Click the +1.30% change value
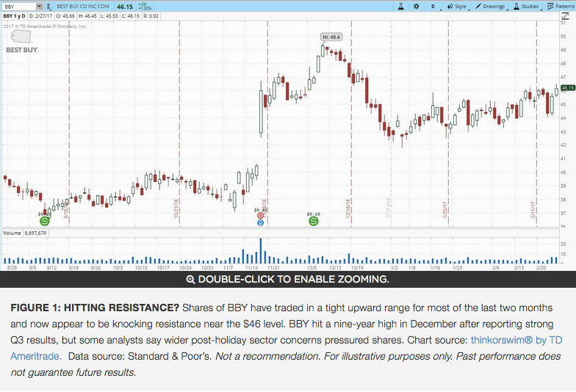This screenshot has height=392, width=576. coord(145,9)
